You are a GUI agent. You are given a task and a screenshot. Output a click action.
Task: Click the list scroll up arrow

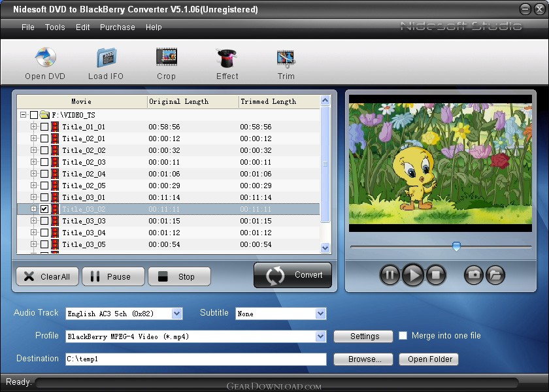325,101
